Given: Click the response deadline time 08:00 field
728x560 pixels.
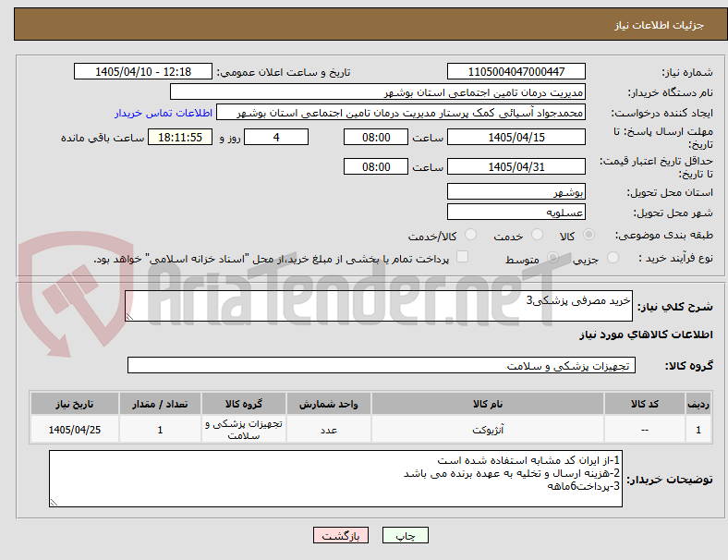Looking at the screenshot, I should click(376, 137).
